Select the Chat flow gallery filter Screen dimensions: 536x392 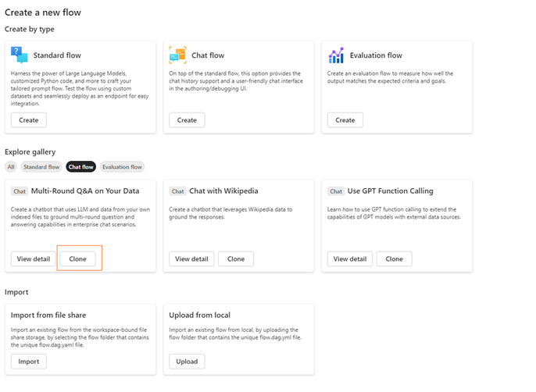point(81,166)
